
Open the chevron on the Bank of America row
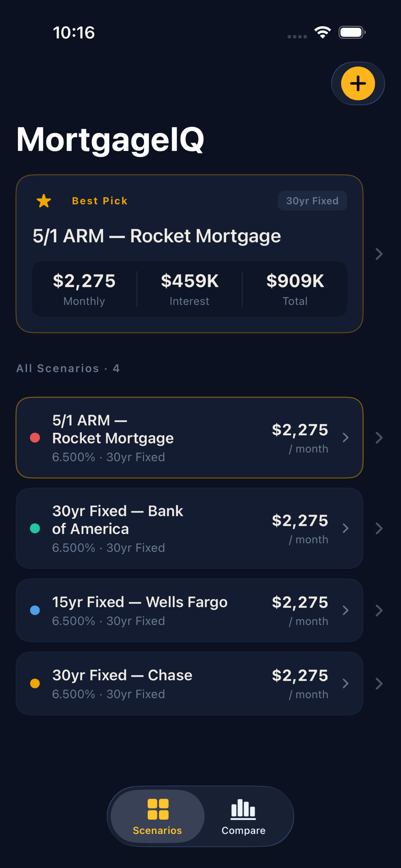point(345,528)
